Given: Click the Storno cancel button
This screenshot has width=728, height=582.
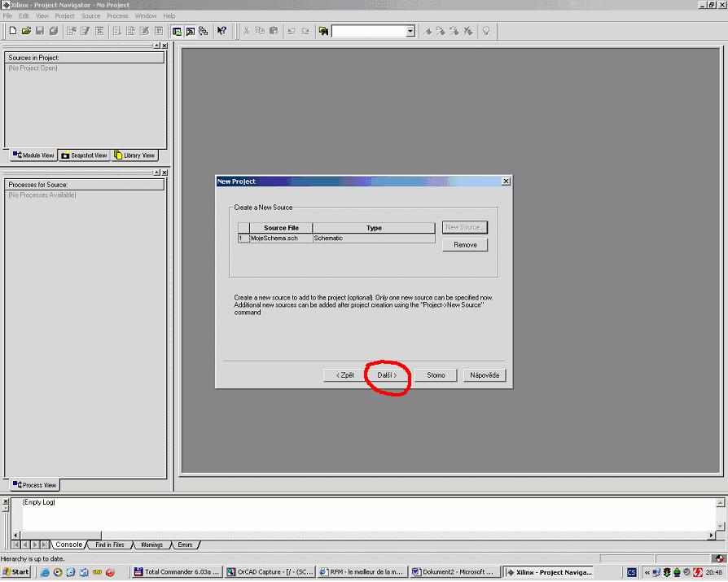Looking at the screenshot, I should [436, 375].
